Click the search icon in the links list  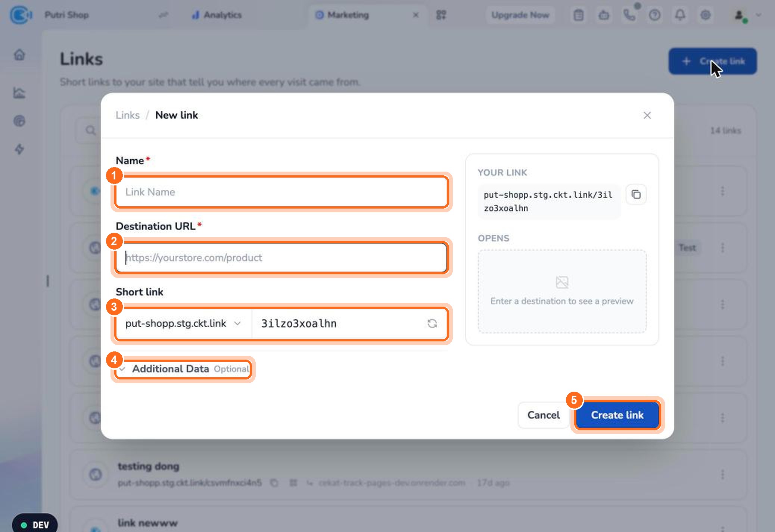(x=90, y=130)
